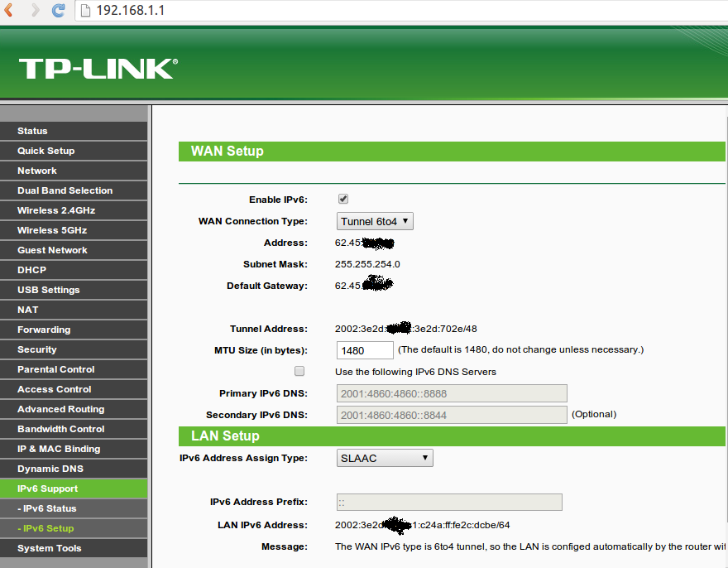This screenshot has height=568, width=728.
Task: Open the IPv6 Status submenu
Action: click(x=74, y=508)
